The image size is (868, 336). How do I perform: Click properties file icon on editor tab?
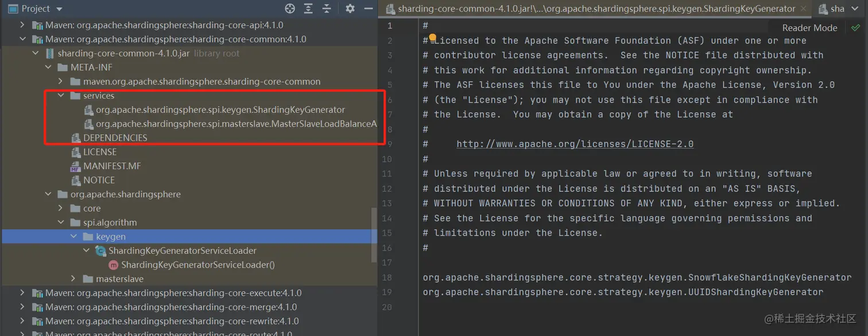point(391,9)
